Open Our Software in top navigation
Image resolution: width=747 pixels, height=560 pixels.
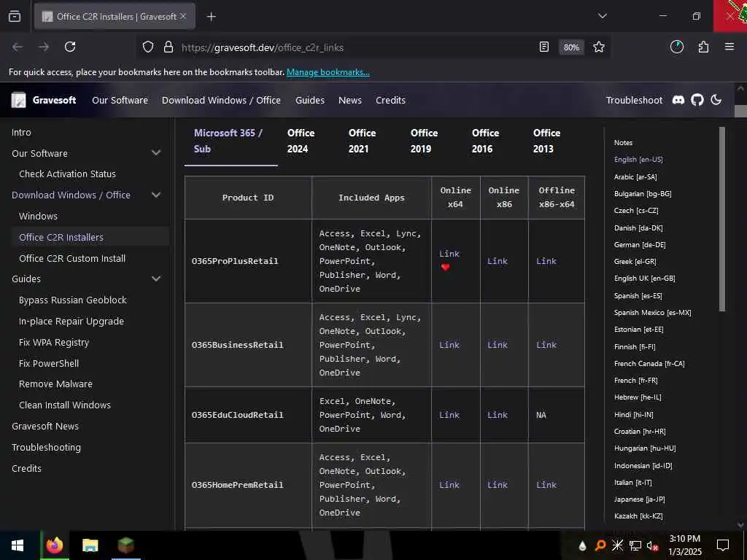pos(120,100)
